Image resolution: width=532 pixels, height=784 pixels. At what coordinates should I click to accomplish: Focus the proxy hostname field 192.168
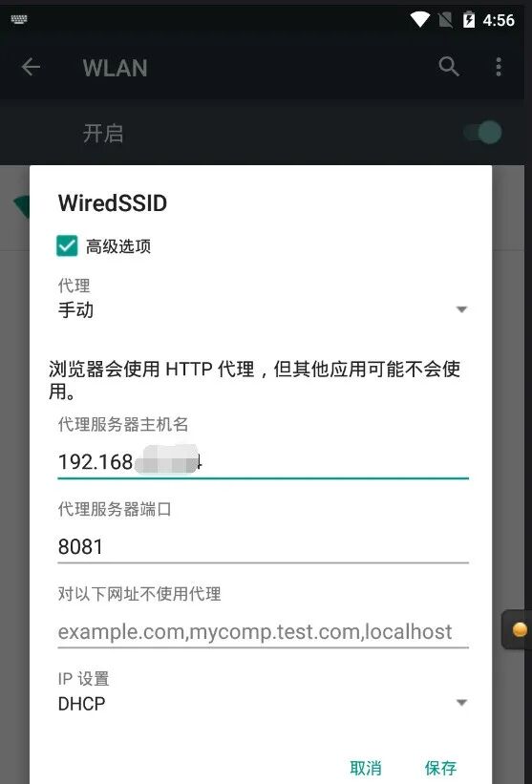click(x=263, y=461)
